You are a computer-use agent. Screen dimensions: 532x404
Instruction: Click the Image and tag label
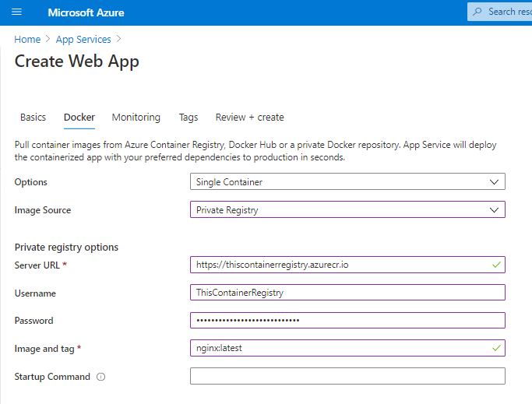[44, 349]
